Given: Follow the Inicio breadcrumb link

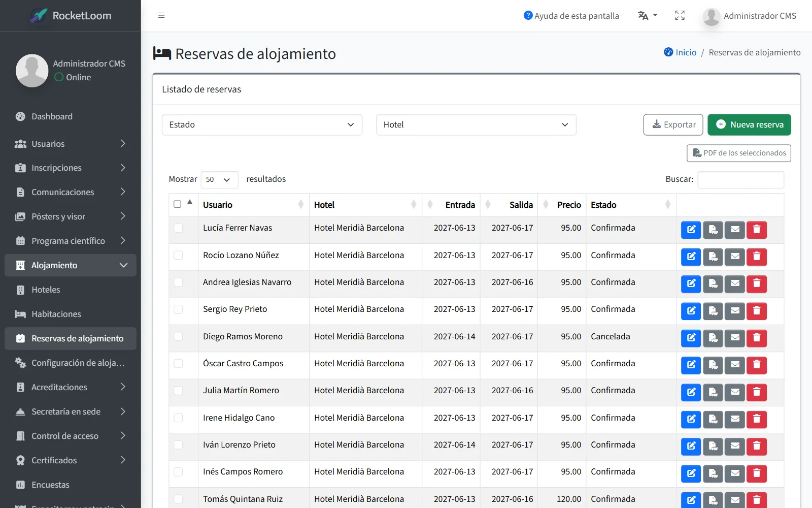Looking at the screenshot, I should coord(680,52).
